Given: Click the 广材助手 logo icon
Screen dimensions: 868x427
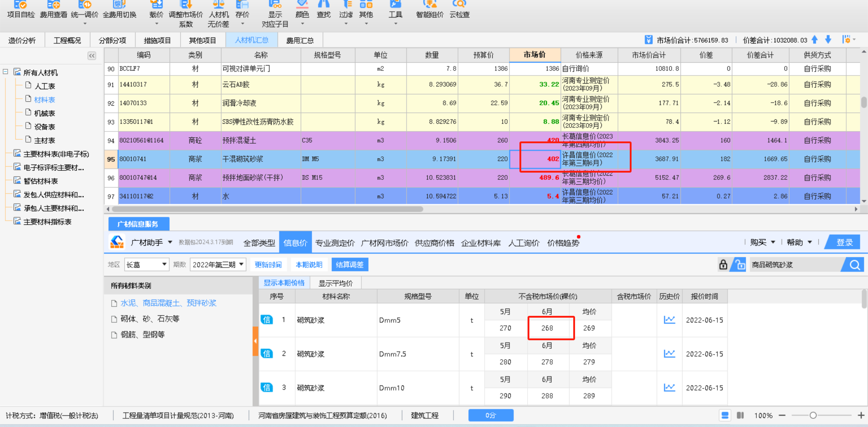Looking at the screenshot, I should (117, 242).
